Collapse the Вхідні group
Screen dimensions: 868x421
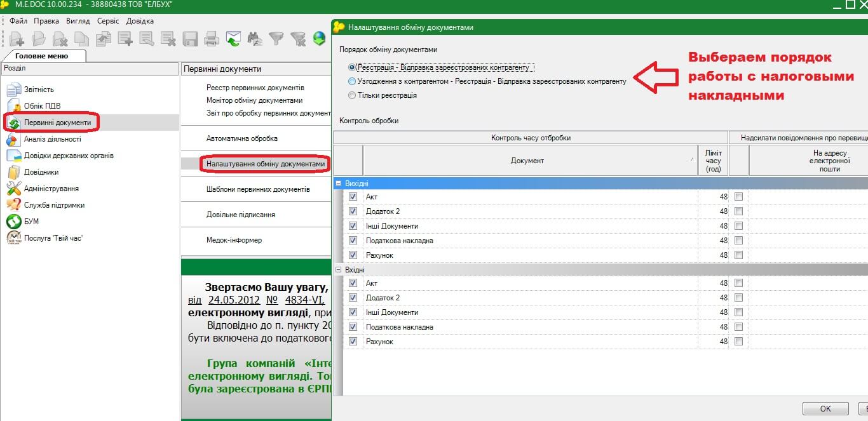tap(339, 270)
